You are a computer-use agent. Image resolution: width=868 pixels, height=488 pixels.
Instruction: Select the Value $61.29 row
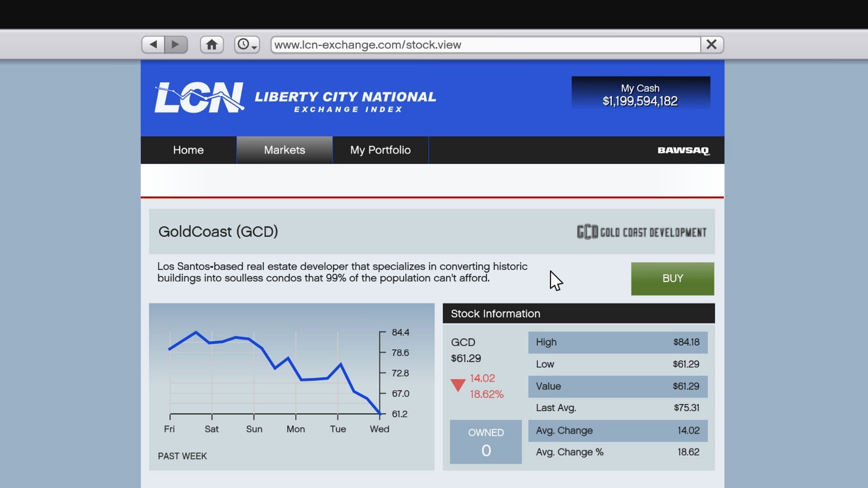(618, 386)
